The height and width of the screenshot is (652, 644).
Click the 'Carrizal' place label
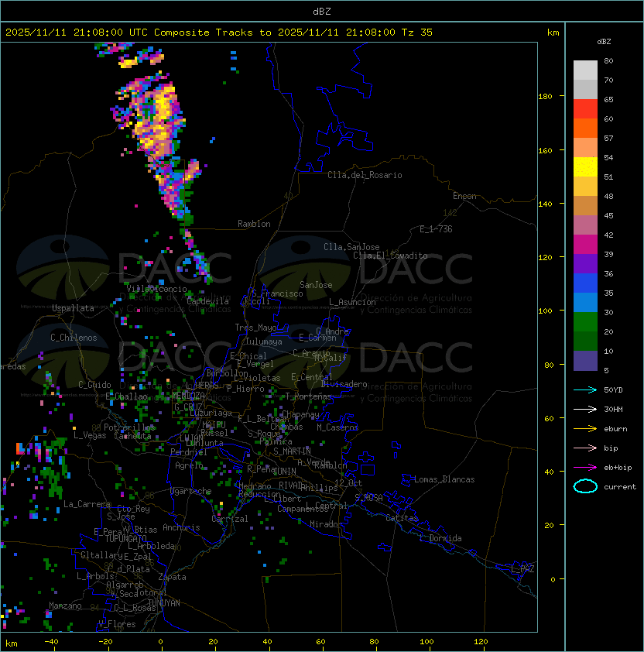coord(229,519)
